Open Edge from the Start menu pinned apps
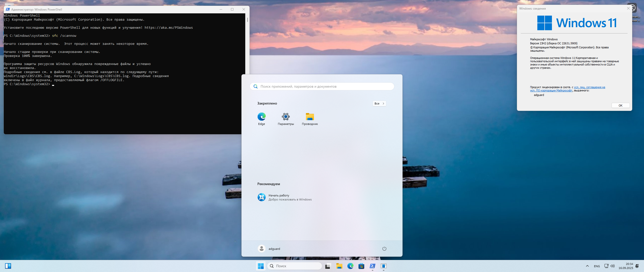Viewport: 644px width, 272px height. [x=261, y=119]
